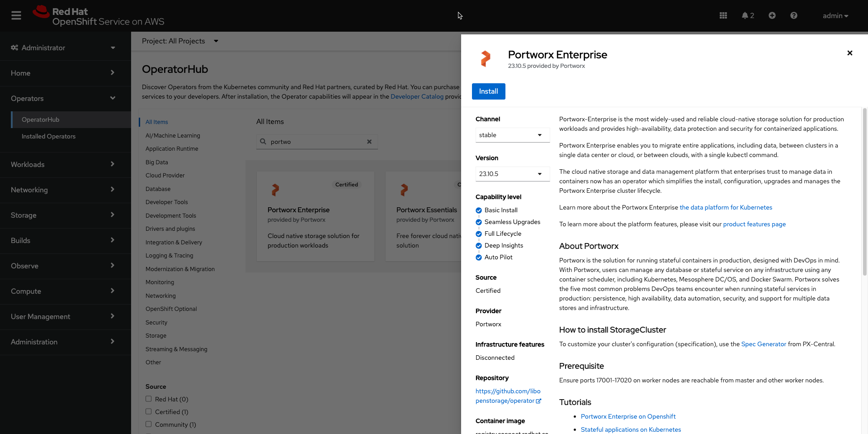Clear the portwo search query
The width and height of the screenshot is (868, 434).
pos(369,141)
